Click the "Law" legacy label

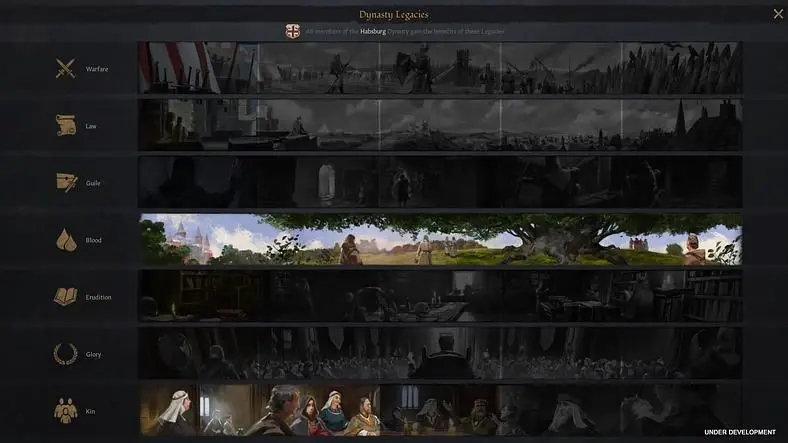click(91, 126)
